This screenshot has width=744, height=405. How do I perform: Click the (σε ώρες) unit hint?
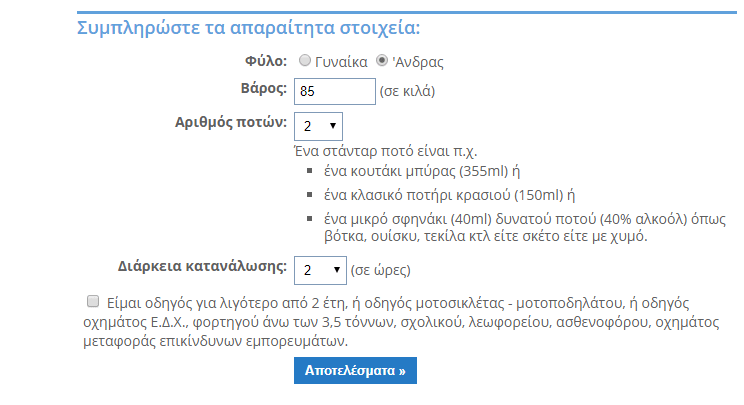[x=381, y=270]
